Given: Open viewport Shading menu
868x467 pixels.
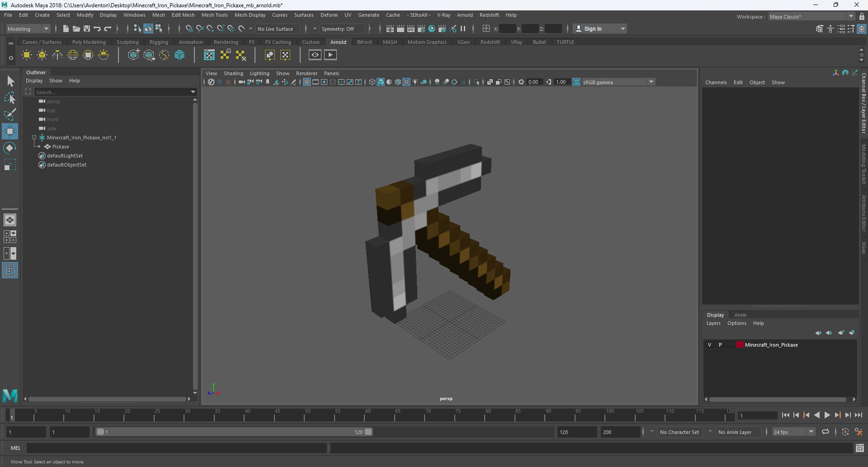Looking at the screenshot, I should coord(233,73).
